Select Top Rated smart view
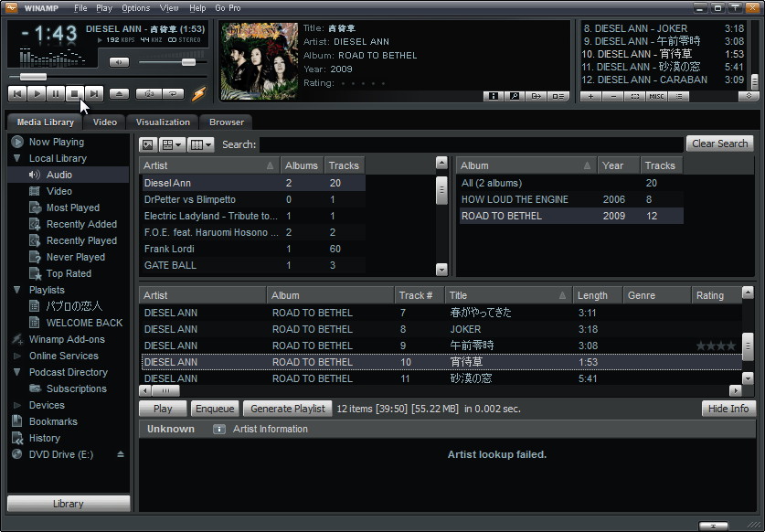This screenshot has width=765, height=532. [69, 273]
